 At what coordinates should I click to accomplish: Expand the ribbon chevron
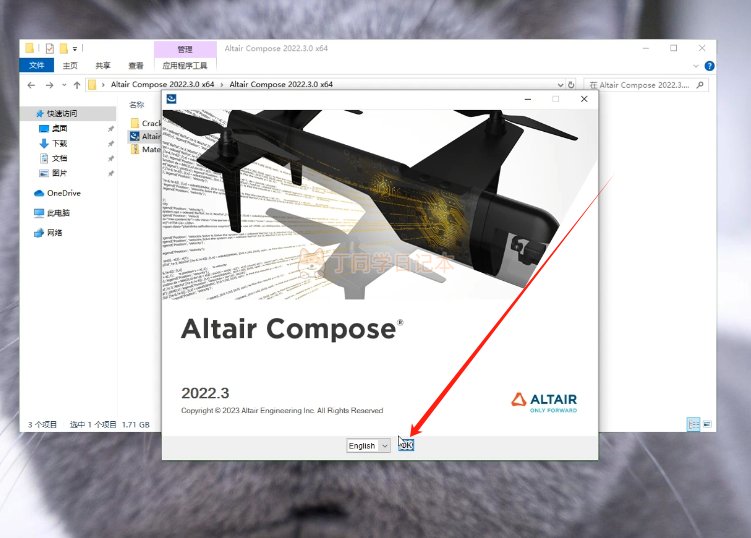(696, 66)
